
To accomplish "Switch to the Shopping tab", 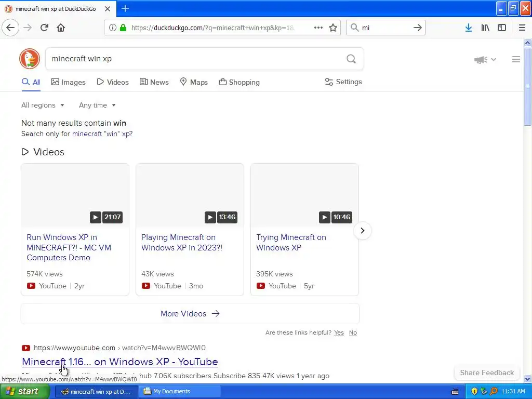I will pos(239,82).
